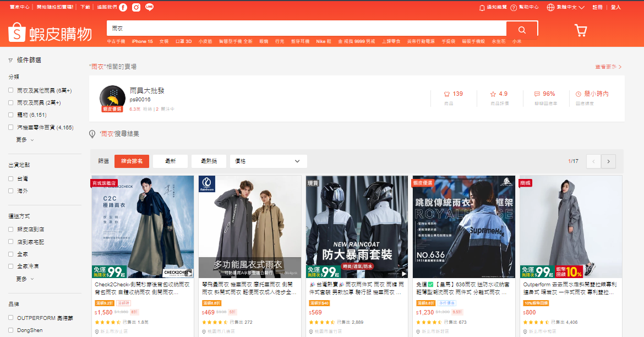Open the help center question icon
This screenshot has height=337, width=644.
click(514, 7)
